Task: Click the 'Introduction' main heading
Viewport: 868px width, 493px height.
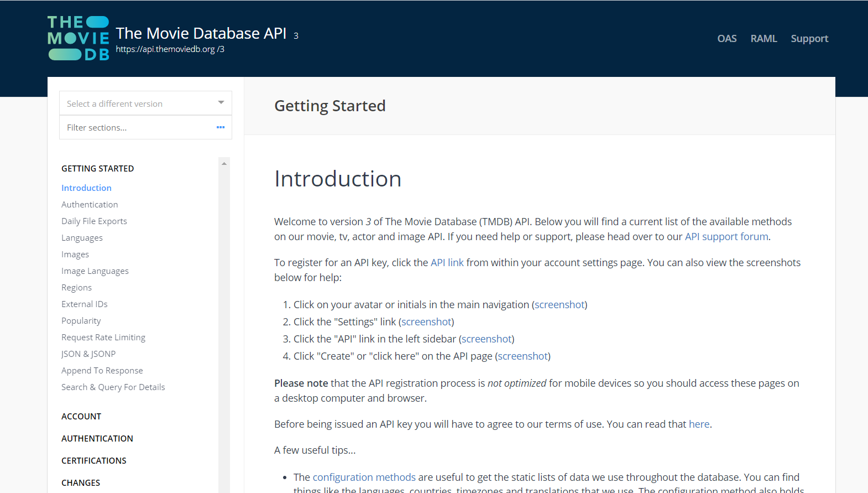Action: click(338, 179)
